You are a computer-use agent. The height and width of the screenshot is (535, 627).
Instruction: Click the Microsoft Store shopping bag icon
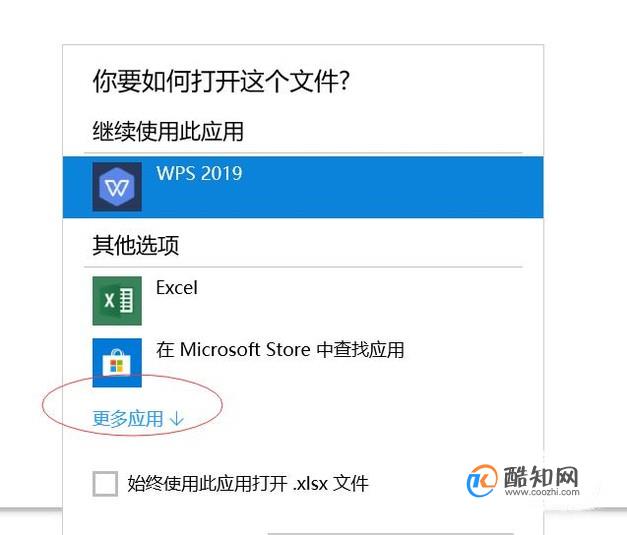(x=117, y=363)
